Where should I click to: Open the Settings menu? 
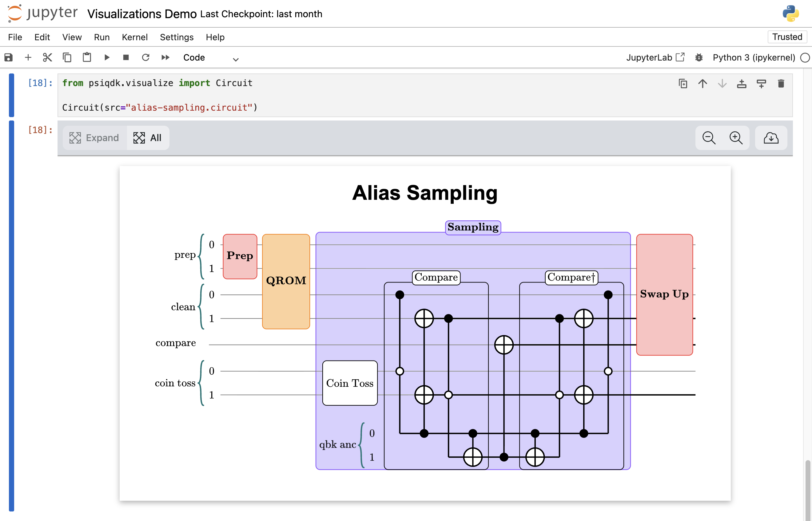[x=177, y=37]
